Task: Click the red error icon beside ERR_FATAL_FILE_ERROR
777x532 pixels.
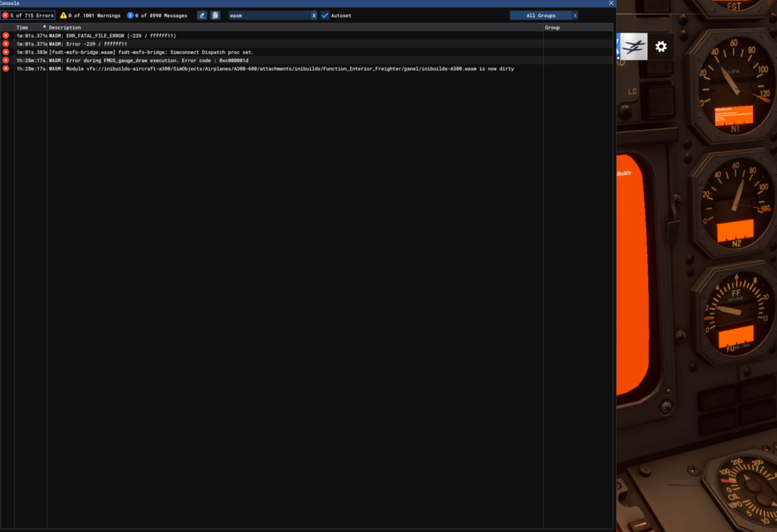Action: (5, 35)
